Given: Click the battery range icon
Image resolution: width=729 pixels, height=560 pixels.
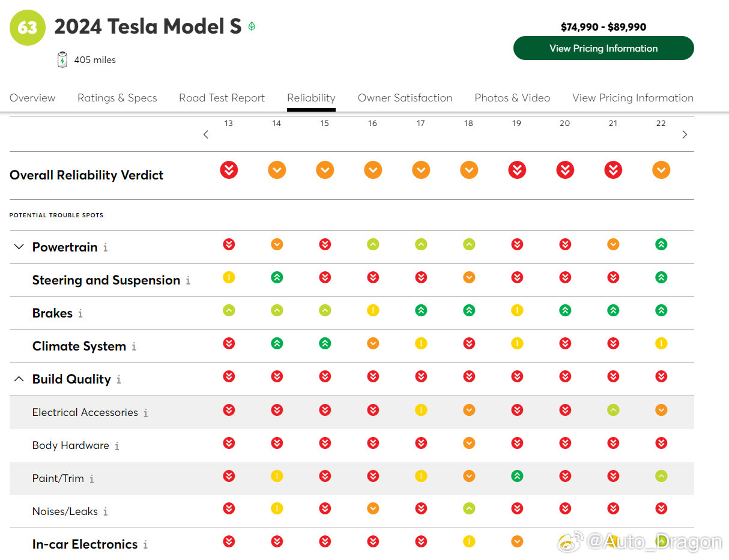Looking at the screenshot, I should (62, 59).
